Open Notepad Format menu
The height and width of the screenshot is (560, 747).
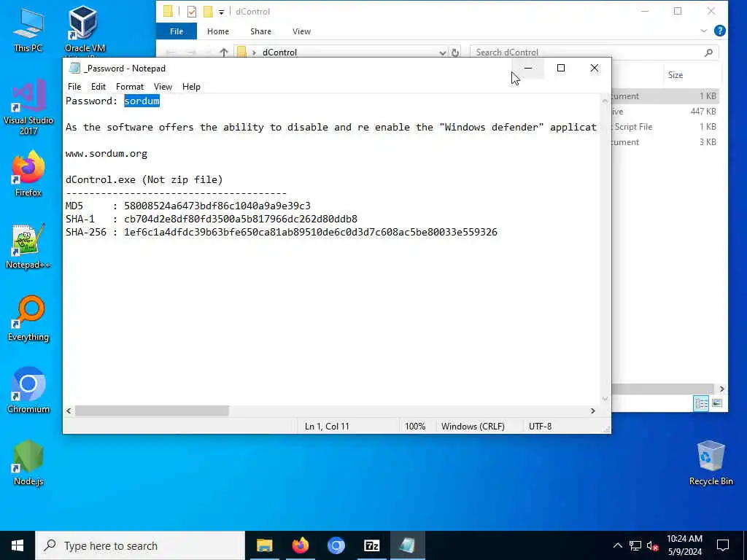click(130, 87)
